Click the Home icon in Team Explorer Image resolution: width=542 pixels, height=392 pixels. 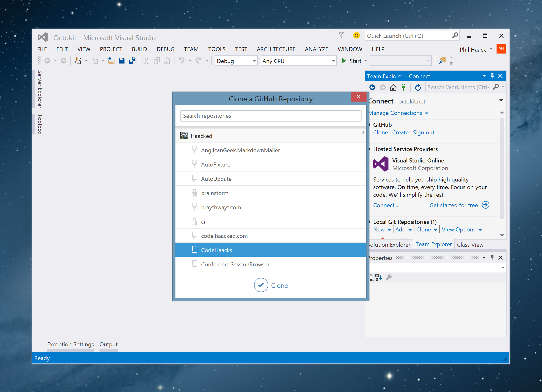[x=393, y=88]
